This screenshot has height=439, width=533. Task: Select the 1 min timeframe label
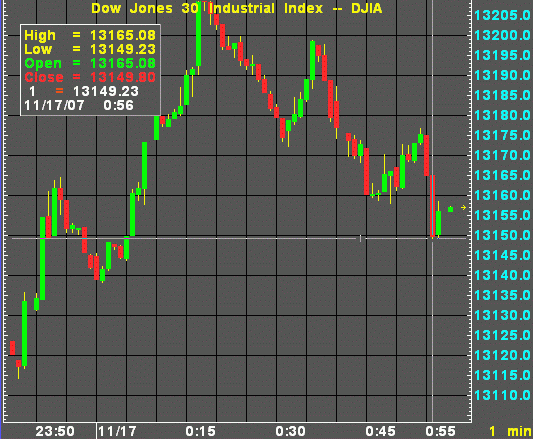tap(510, 432)
